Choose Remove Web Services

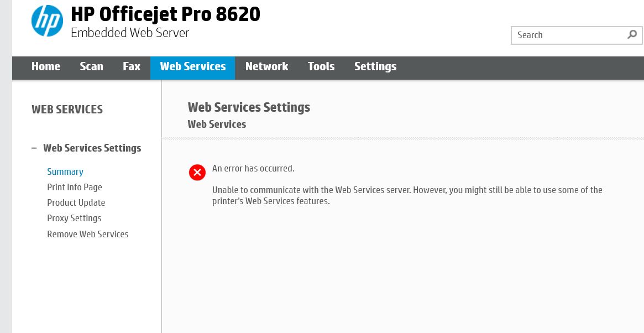click(x=87, y=234)
